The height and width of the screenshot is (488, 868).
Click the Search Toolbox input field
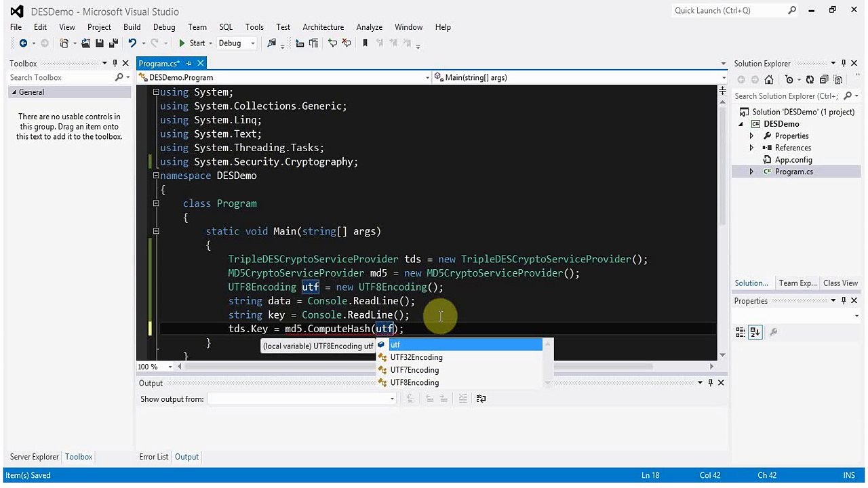point(61,77)
